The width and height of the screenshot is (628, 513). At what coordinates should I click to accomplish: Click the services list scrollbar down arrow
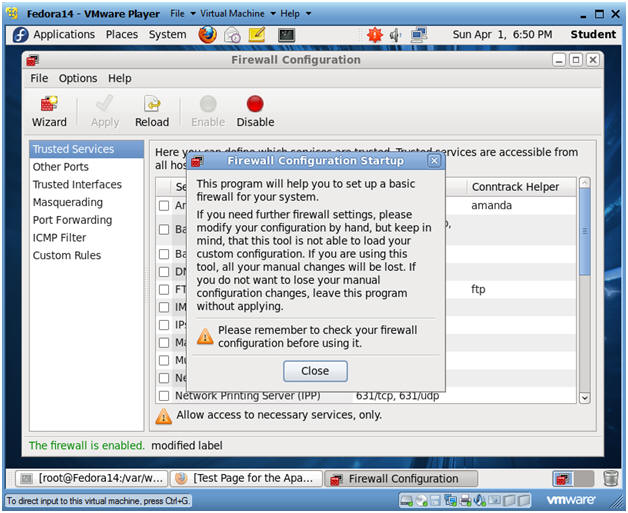tap(585, 398)
